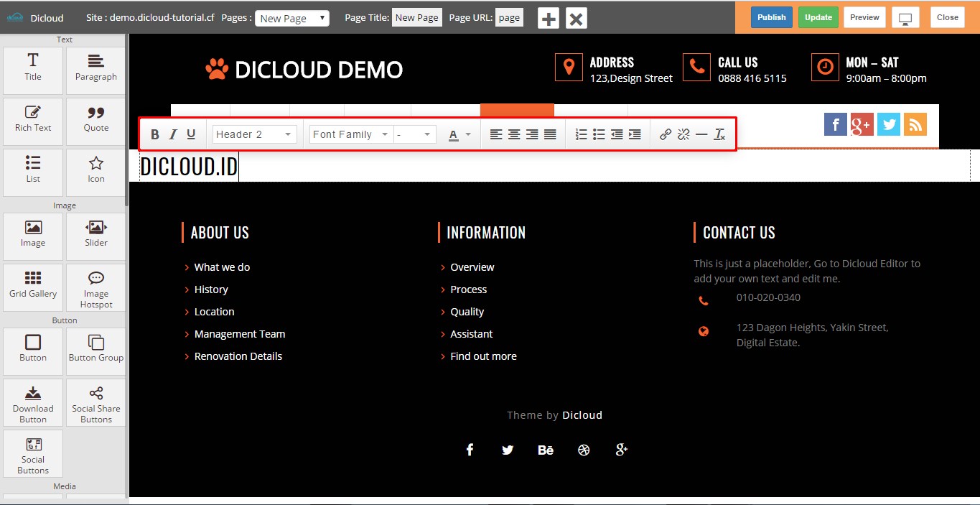
Task: Click the Page Title input field
Action: tap(416, 17)
